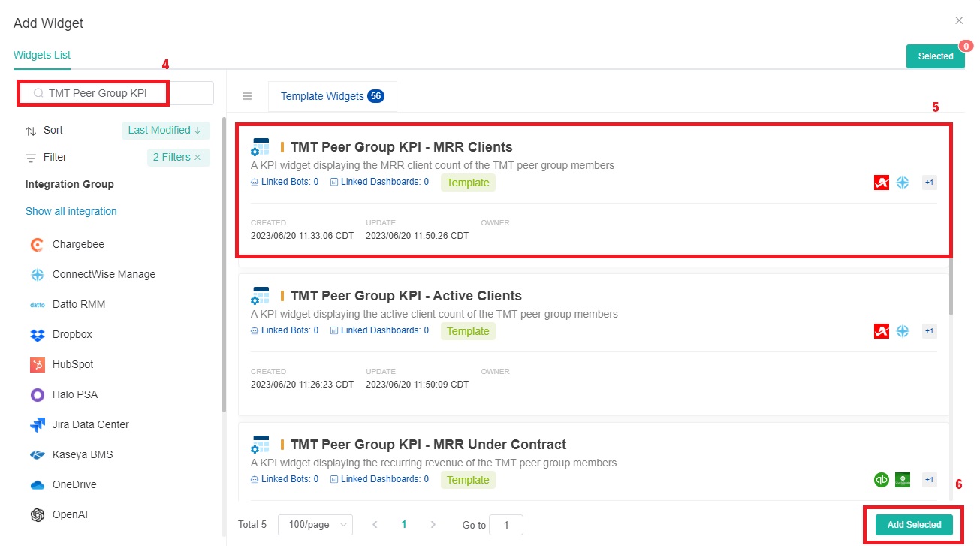Click the Halo PSA logo icon
The width and height of the screenshot is (980, 546).
click(x=38, y=395)
